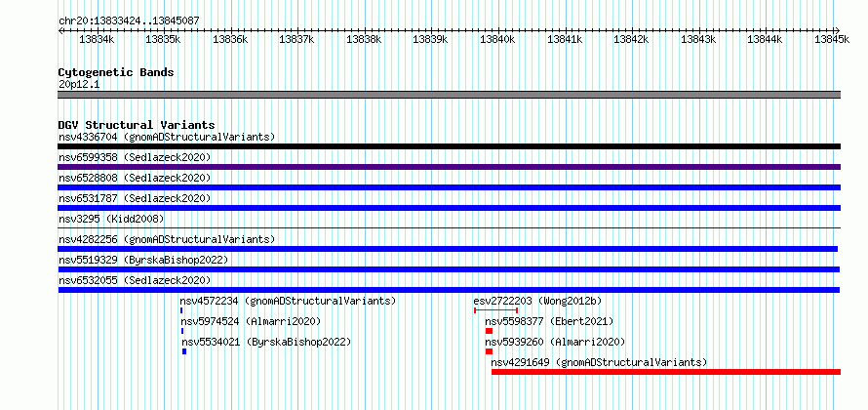Click label nsv6532055 (Sedlazeck2020)
Viewport: 868px width, 410px height.
coord(135,280)
